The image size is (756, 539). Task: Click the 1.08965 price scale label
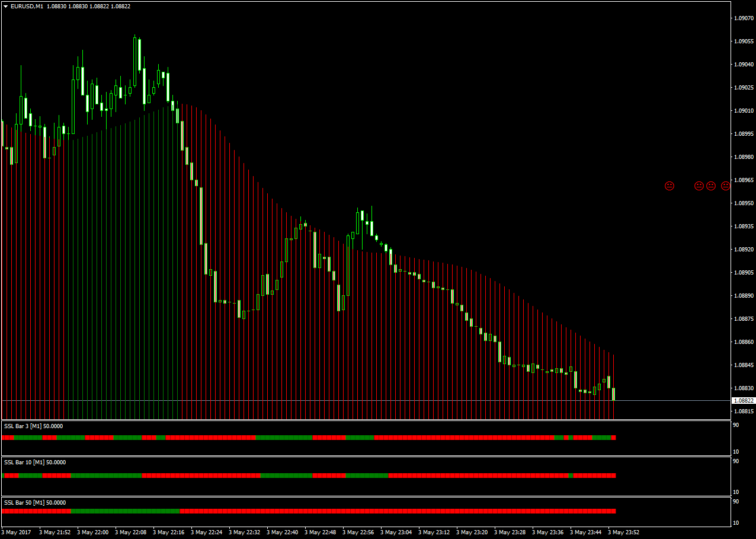click(x=744, y=180)
